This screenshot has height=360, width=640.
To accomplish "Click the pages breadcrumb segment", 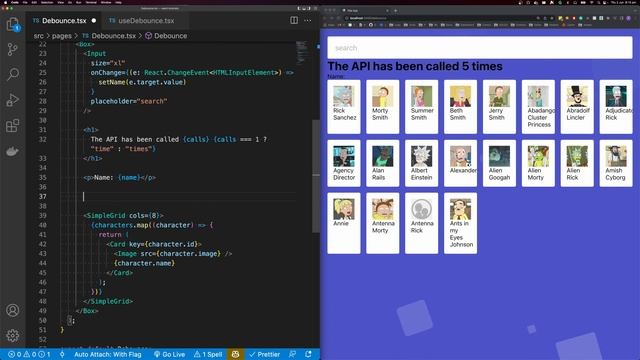I will pos(62,36).
